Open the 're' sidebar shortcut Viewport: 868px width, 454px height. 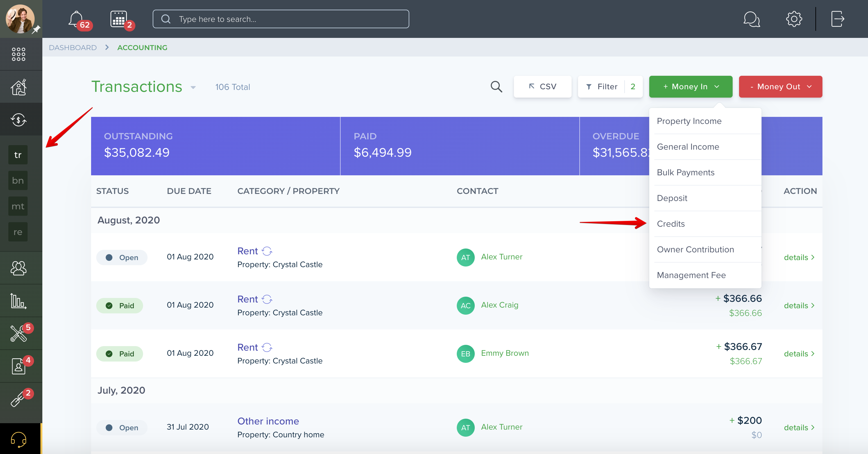click(18, 232)
